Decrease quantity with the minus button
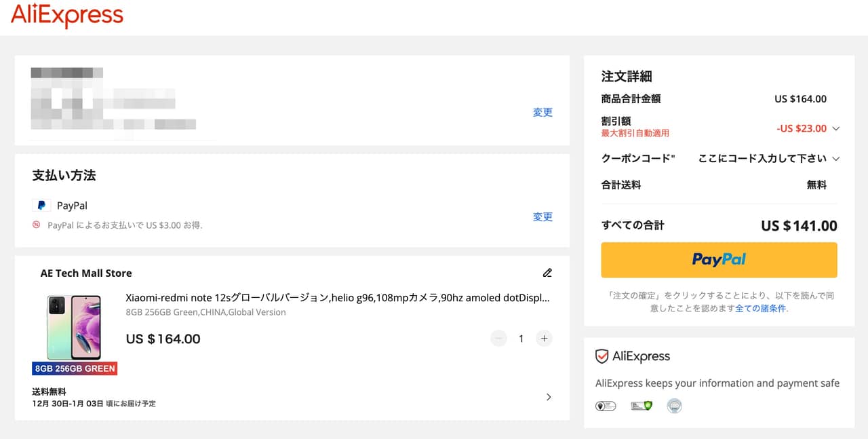The width and height of the screenshot is (868, 439). [x=498, y=339]
